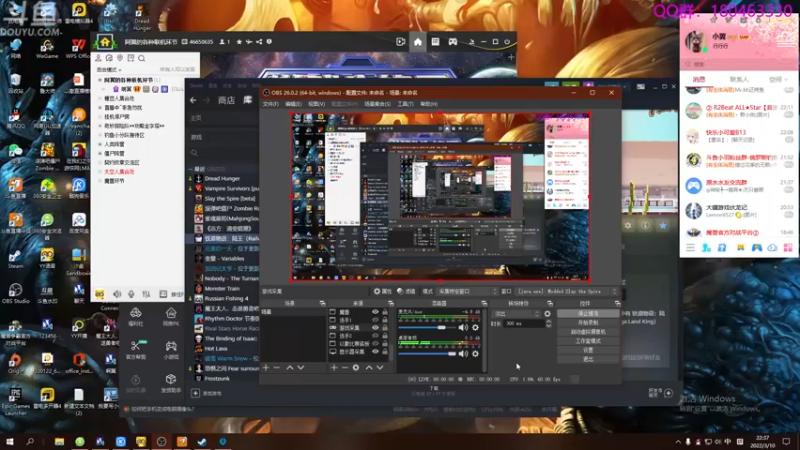The image size is (800, 450).
Task: Switch to 消息 tab in QQ
Action: 699,79
